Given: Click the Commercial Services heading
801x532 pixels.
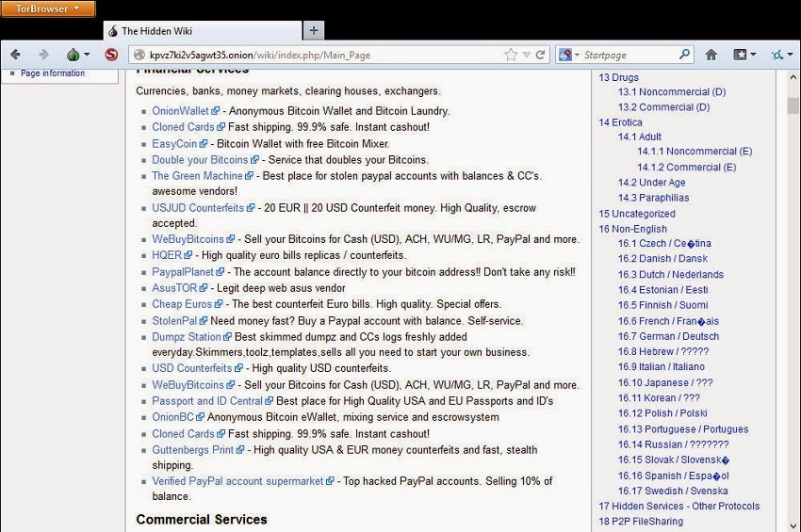Looking at the screenshot, I should 202,519.
